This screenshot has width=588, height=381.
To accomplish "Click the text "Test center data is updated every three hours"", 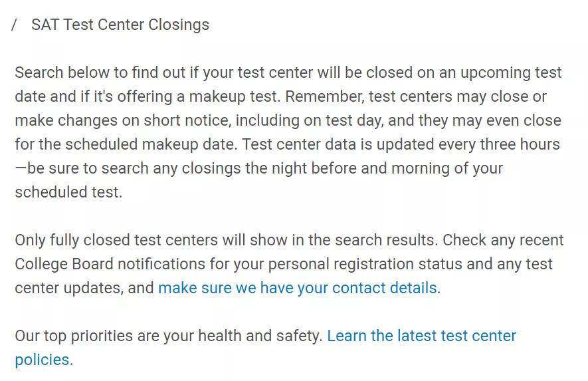I will [x=401, y=144].
